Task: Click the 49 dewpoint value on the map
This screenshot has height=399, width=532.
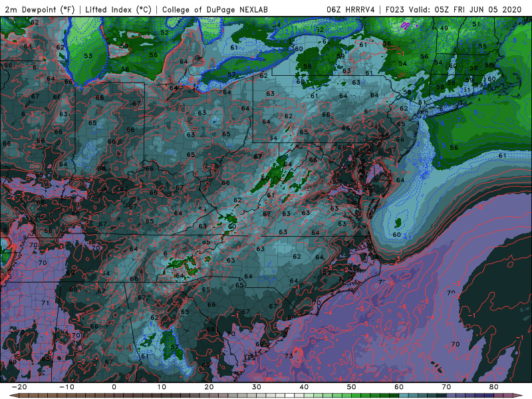Action: (444, 29)
